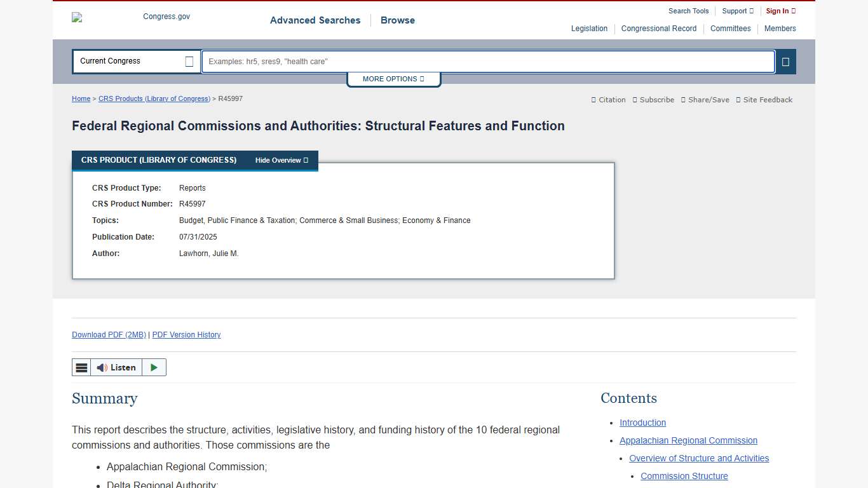
Task: Download the PDF (2MB)
Action: click(x=109, y=334)
